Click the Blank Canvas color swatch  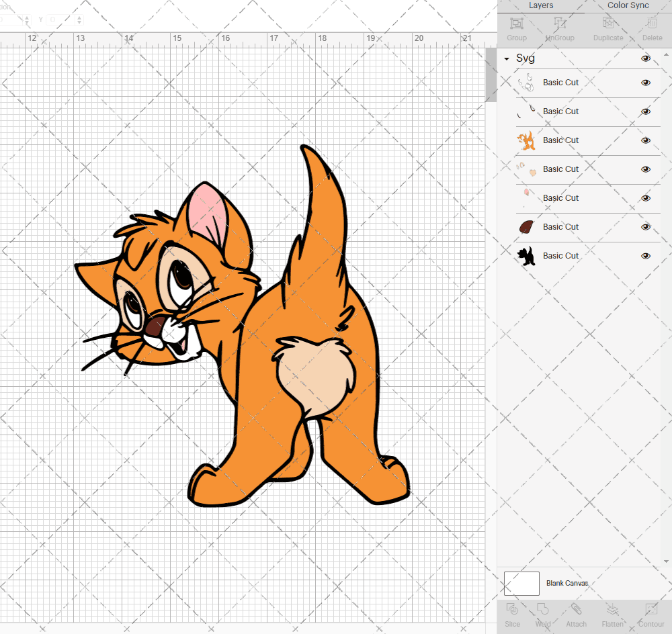[x=521, y=584]
